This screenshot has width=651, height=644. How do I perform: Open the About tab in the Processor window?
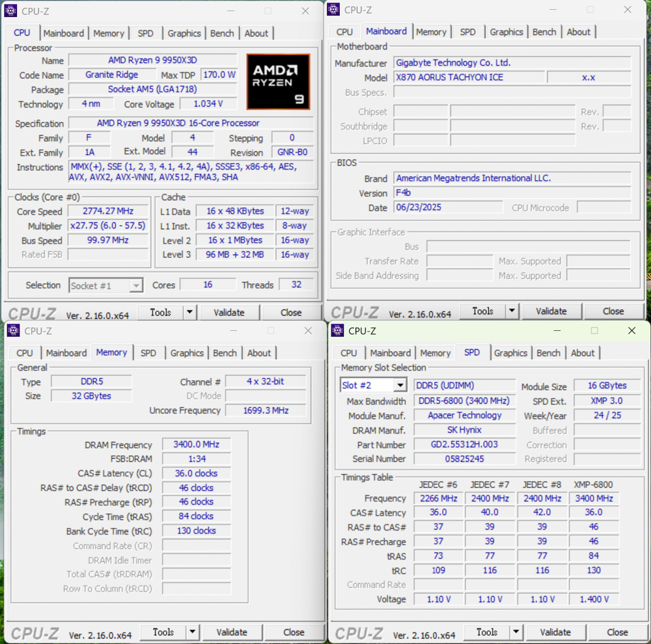click(x=256, y=33)
